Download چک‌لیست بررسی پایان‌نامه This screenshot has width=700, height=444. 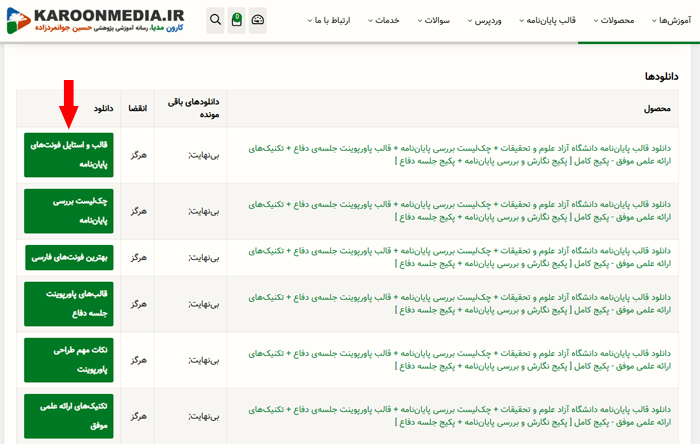(x=68, y=210)
